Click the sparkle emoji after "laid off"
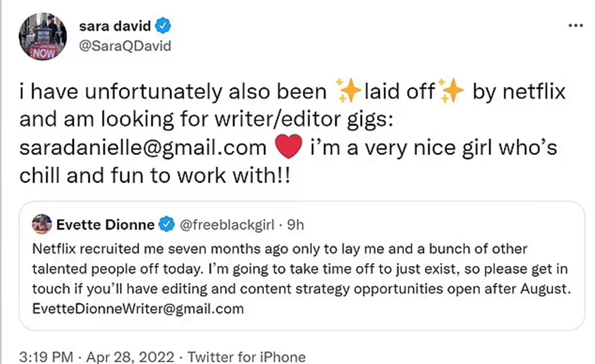The height and width of the screenshot is (364, 595). coord(451,92)
